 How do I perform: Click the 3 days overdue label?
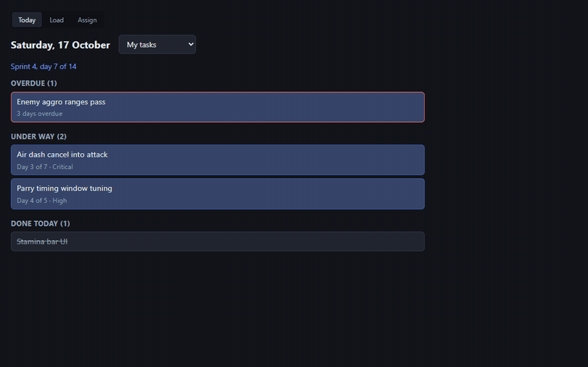39,113
